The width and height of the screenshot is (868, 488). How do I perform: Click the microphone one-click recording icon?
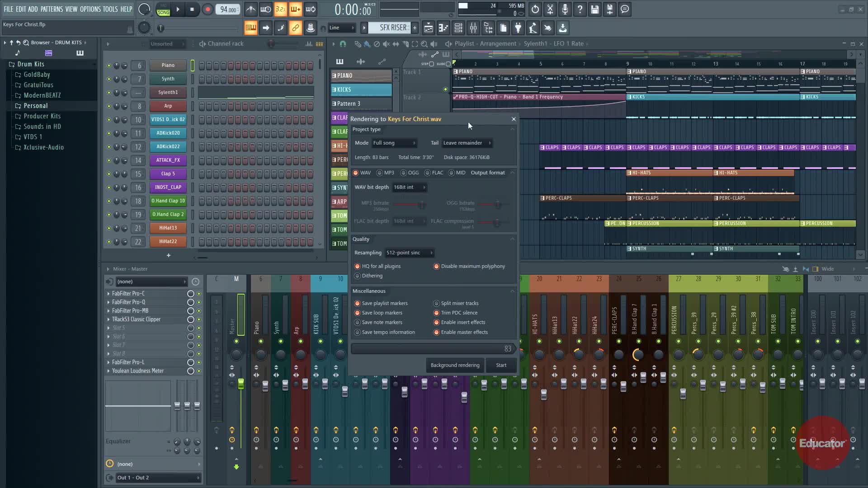[565, 9]
